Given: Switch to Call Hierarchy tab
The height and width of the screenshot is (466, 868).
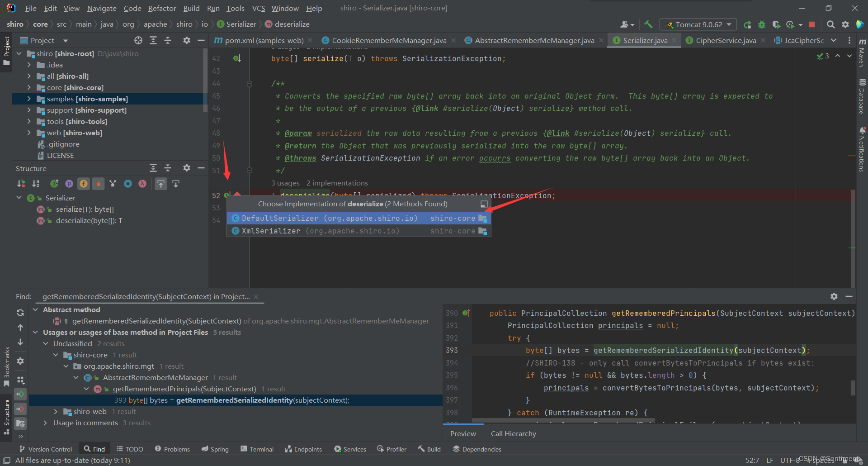Looking at the screenshot, I should (x=514, y=433).
